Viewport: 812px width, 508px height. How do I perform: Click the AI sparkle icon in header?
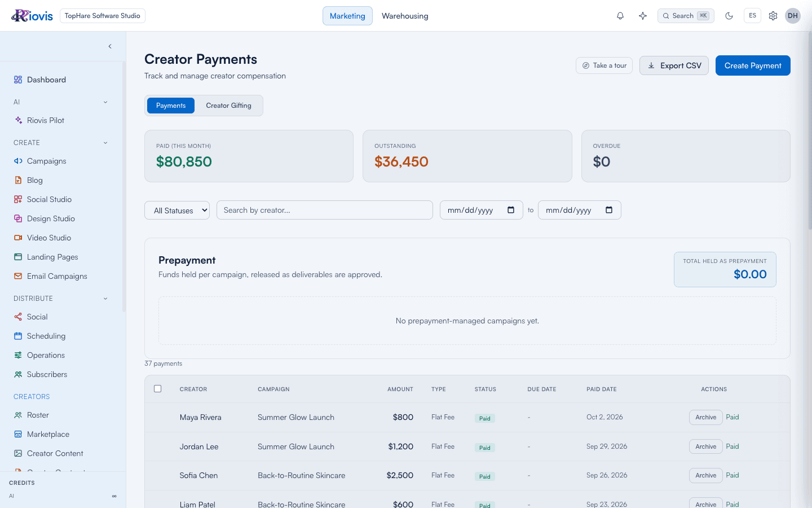click(x=643, y=16)
